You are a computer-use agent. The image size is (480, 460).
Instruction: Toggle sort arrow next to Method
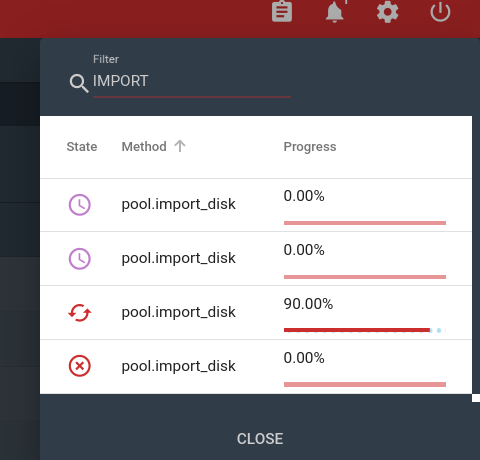[x=180, y=146]
